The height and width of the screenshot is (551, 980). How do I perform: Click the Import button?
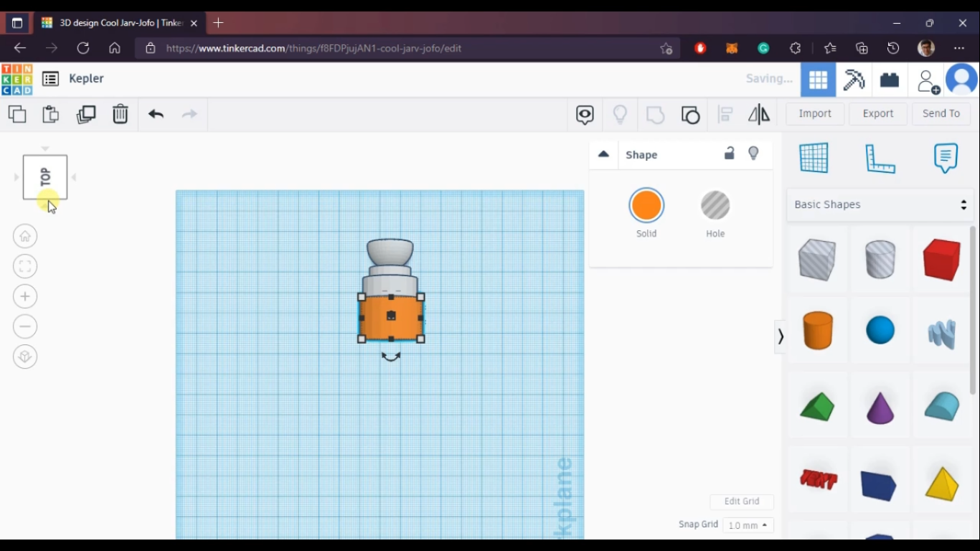[815, 113]
